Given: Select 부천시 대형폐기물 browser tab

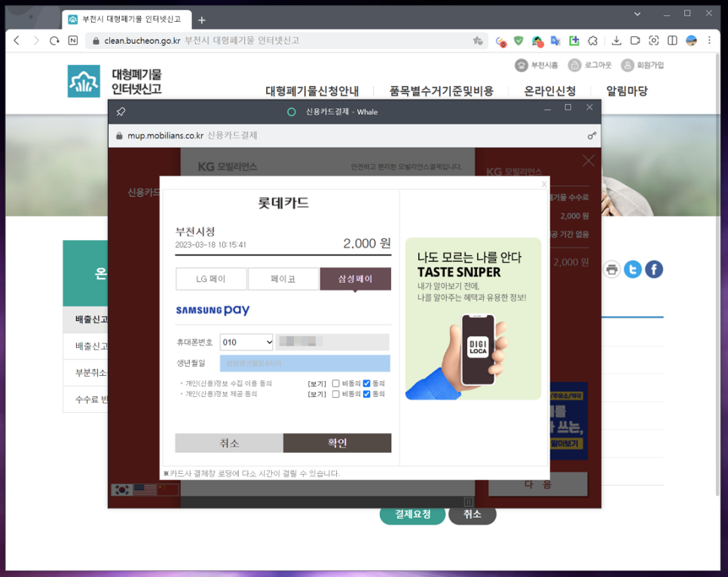Looking at the screenshot, I should click(x=127, y=20).
